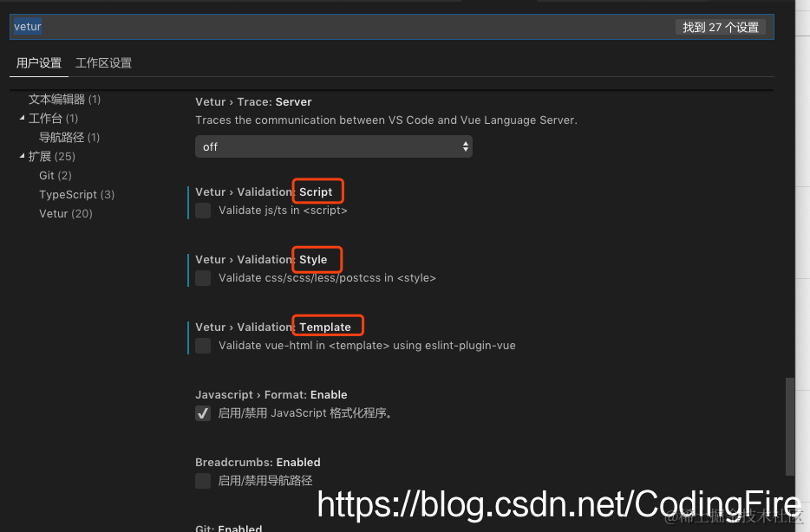Click the Breadcrumbs: Enabled heading
The height and width of the screenshot is (532, 810).
click(258, 463)
